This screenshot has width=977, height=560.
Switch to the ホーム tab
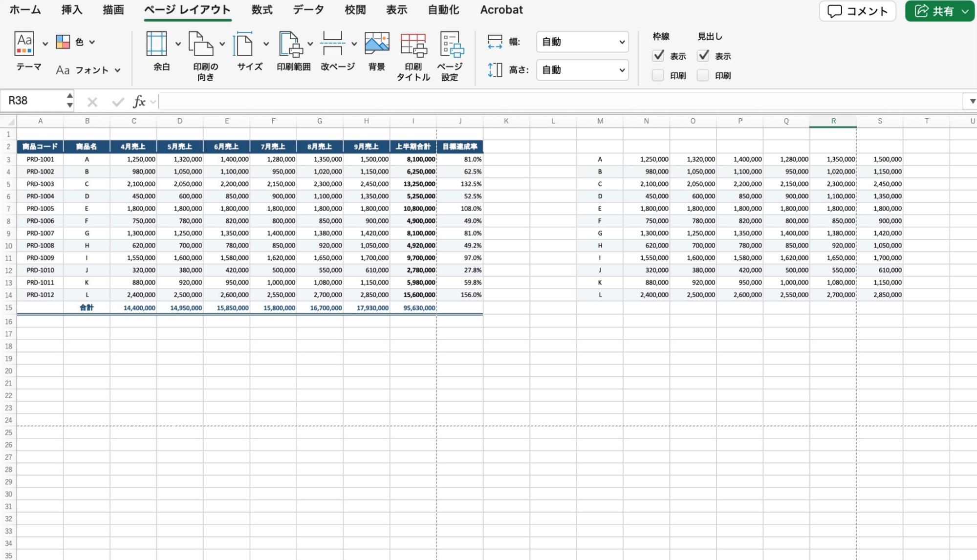click(x=25, y=10)
